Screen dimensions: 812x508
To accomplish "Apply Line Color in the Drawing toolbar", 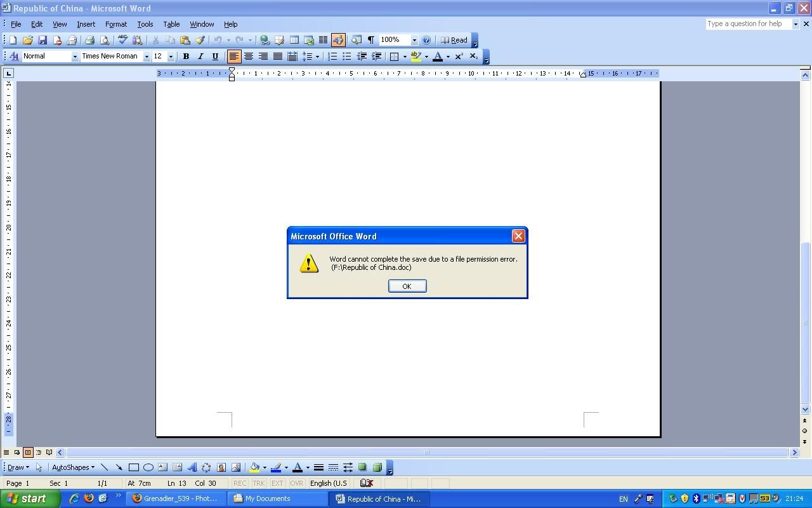I will pos(276,467).
